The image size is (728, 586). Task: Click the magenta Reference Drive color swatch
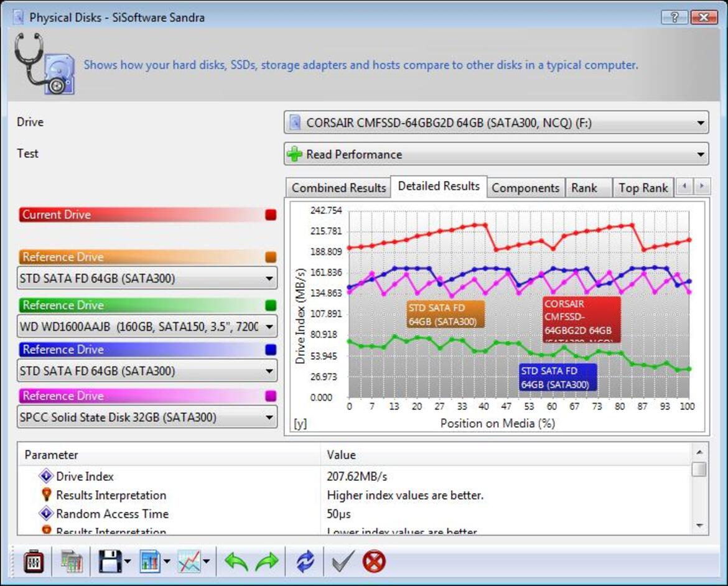(x=271, y=396)
